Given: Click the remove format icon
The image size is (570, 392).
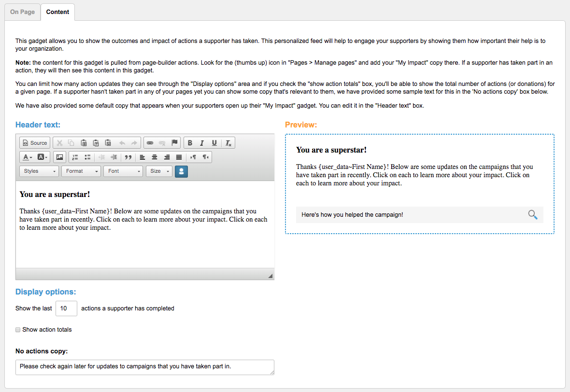Looking at the screenshot, I should 228,143.
